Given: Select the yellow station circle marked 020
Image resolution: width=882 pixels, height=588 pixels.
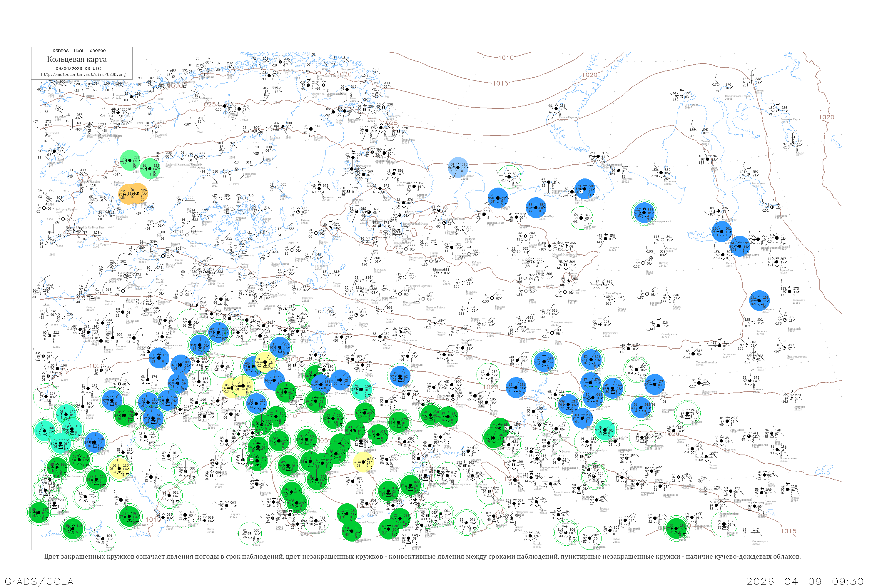Looking at the screenshot, I should click(x=363, y=462).
